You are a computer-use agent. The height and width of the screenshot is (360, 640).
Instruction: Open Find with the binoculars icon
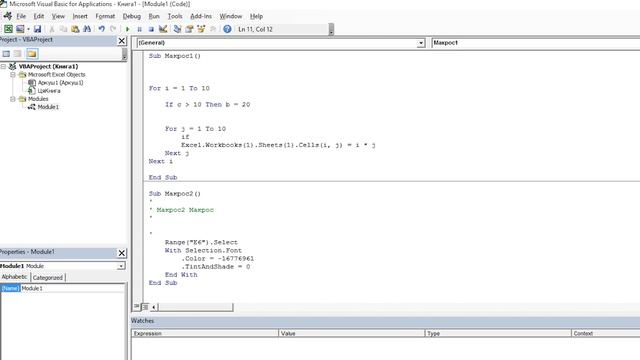pos(87,29)
